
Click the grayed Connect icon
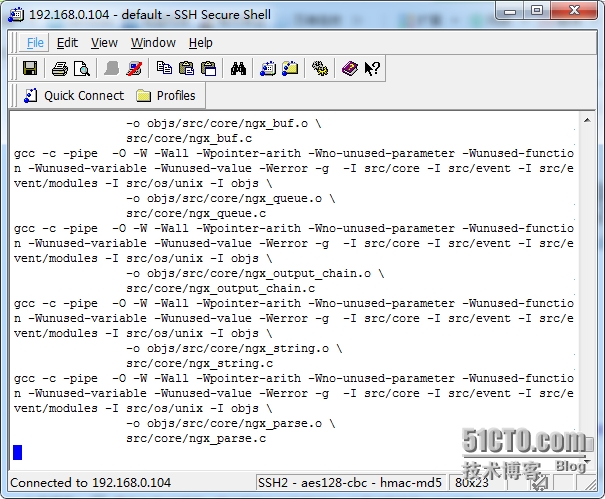pos(112,69)
